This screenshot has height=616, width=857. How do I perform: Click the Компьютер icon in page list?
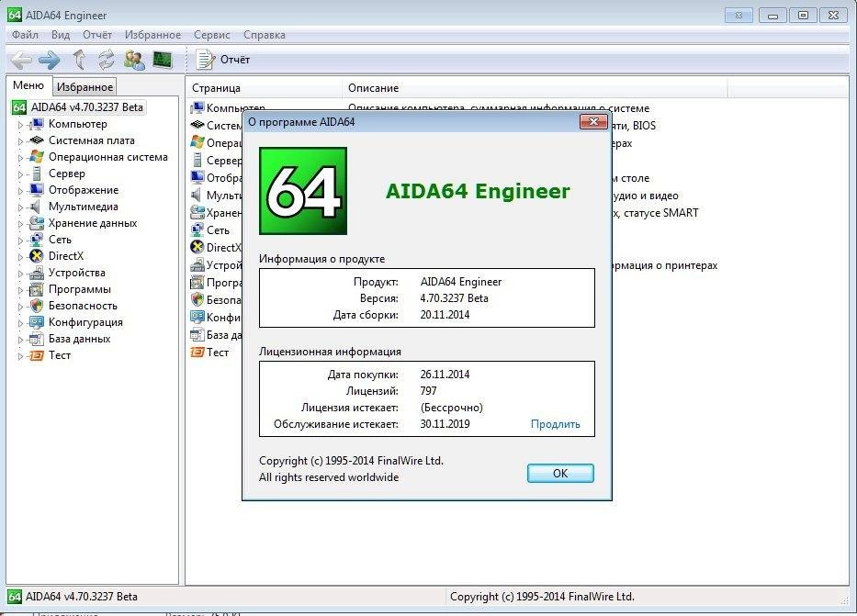(197, 107)
